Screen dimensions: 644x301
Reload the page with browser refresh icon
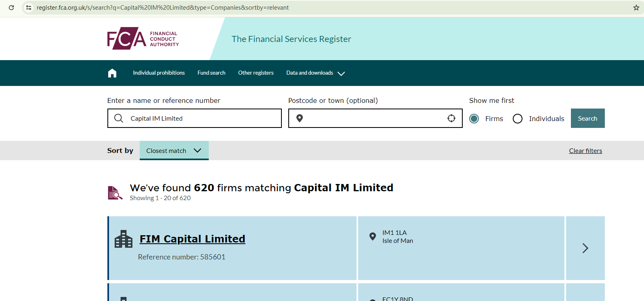[11, 8]
